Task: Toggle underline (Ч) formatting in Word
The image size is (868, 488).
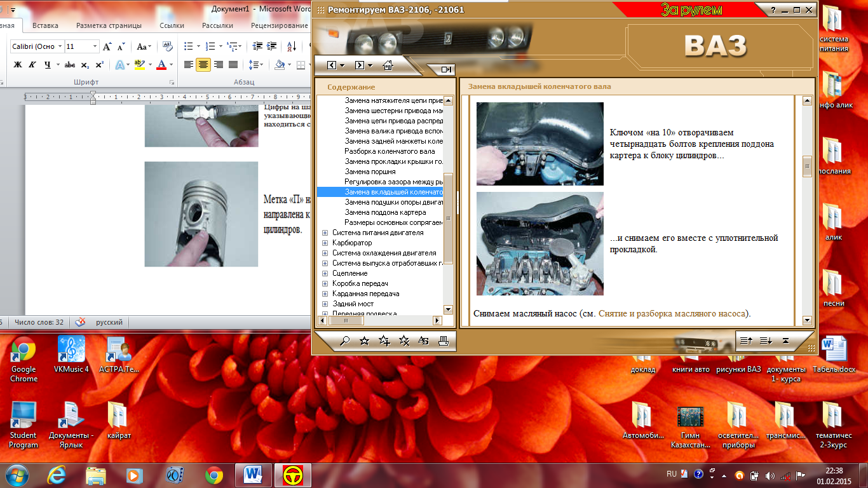Action: [x=47, y=65]
